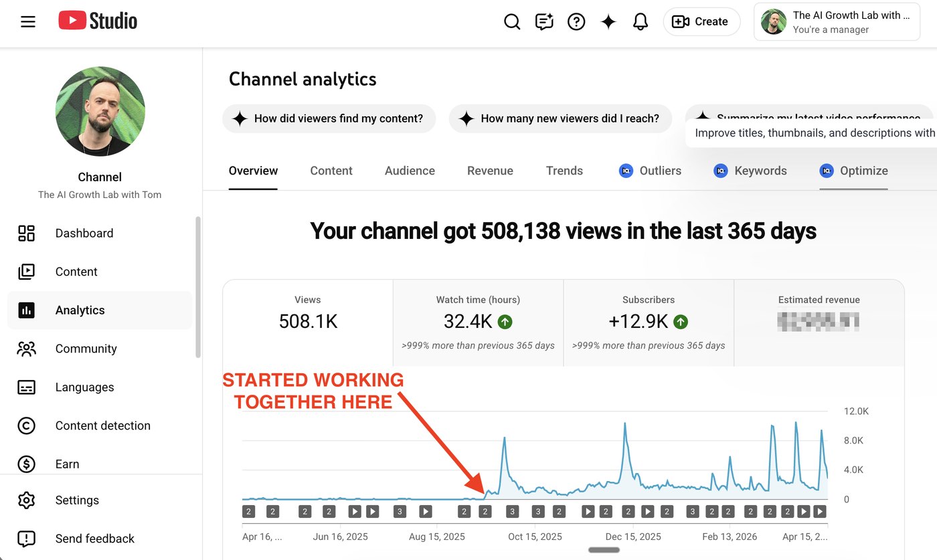Viewport: 937px width, 560px height.
Task: Open the sparkle Ask Studio icon in the header
Action: click(x=608, y=21)
